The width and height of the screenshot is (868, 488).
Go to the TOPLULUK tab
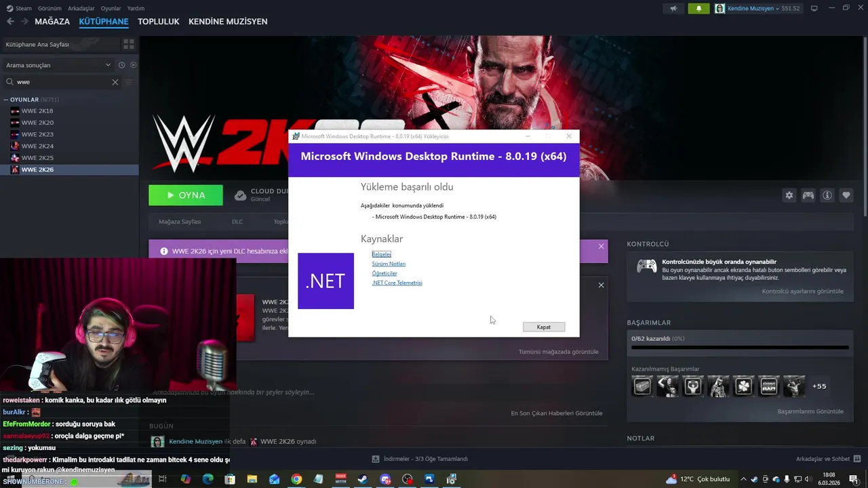coord(158,22)
